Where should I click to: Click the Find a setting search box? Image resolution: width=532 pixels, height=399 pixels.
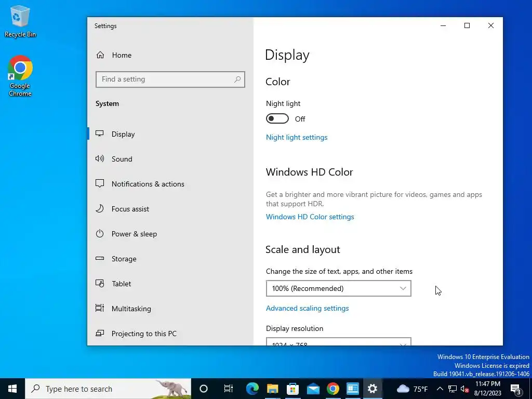pyautogui.click(x=170, y=79)
